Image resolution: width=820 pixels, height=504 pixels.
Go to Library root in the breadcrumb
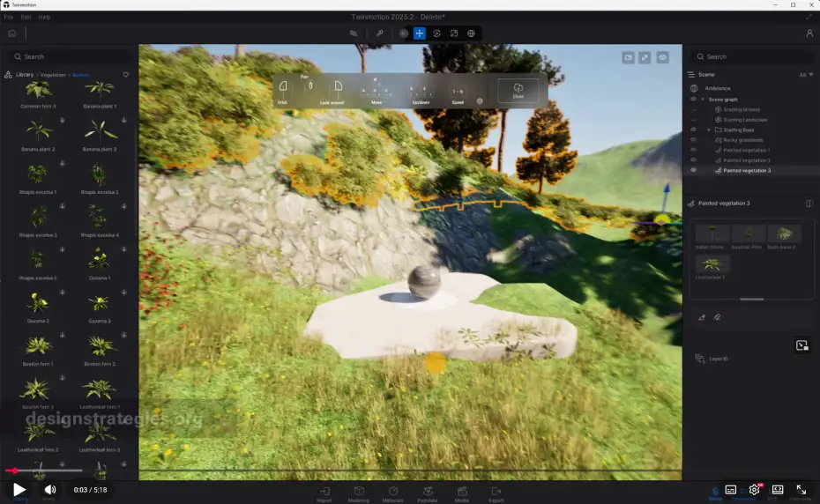25,75
